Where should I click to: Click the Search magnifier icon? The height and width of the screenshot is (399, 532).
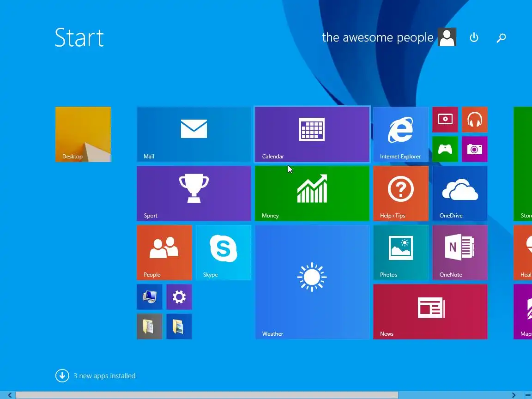click(x=501, y=38)
